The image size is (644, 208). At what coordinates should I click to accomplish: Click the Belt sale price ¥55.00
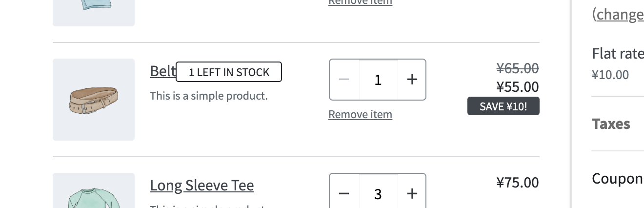(517, 87)
